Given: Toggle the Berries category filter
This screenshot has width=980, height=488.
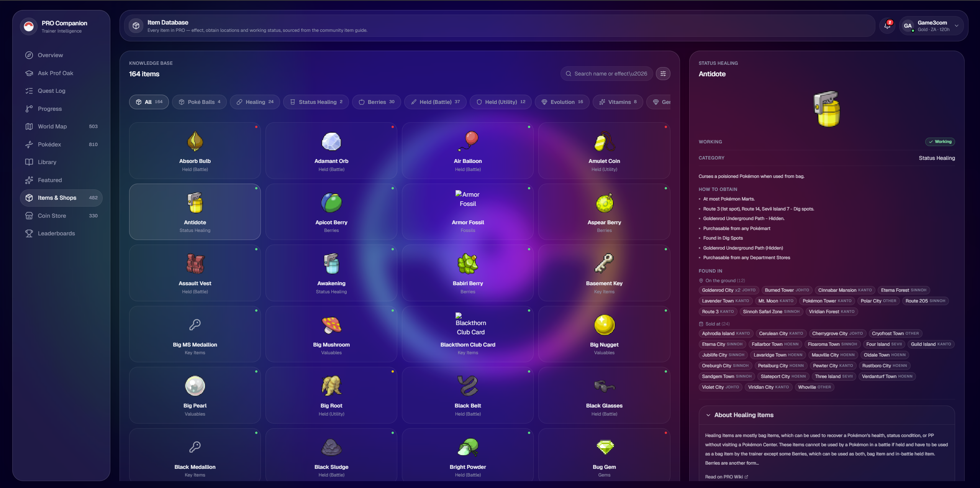Looking at the screenshot, I should pyautogui.click(x=376, y=102).
